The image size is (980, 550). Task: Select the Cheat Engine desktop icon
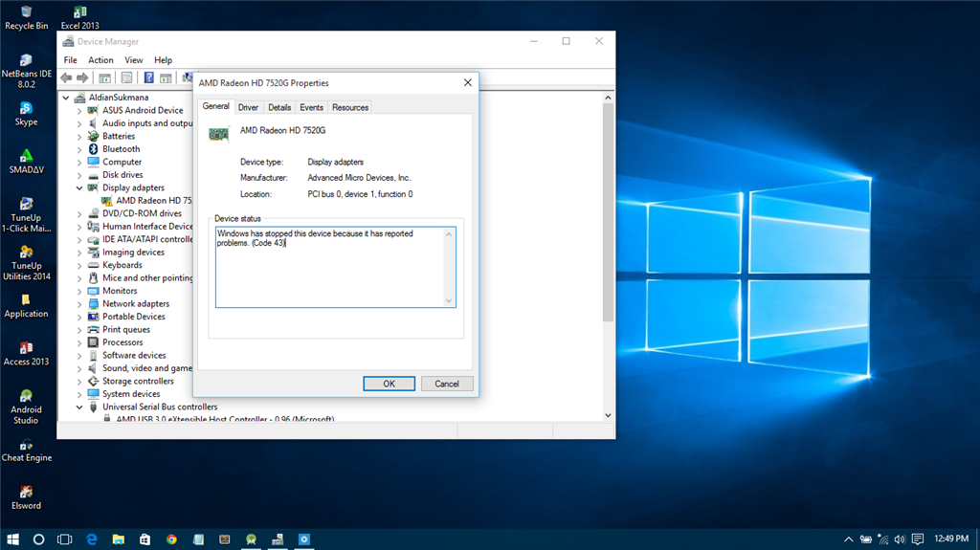26,450
